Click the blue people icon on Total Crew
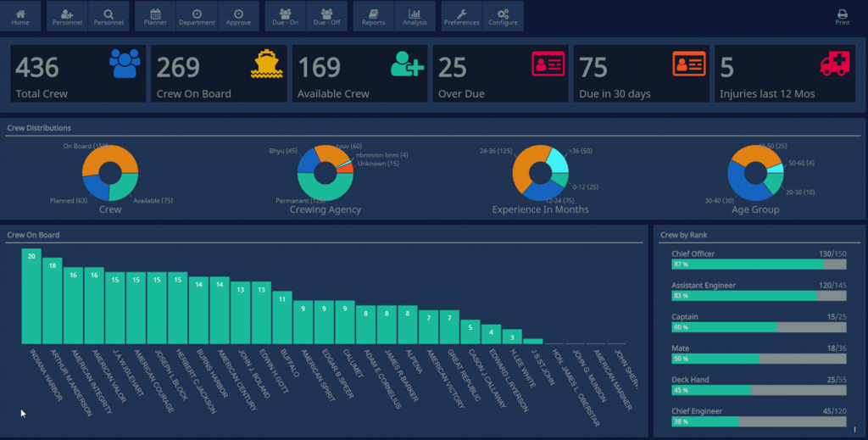The height and width of the screenshot is (440, 868). point(125,64)
